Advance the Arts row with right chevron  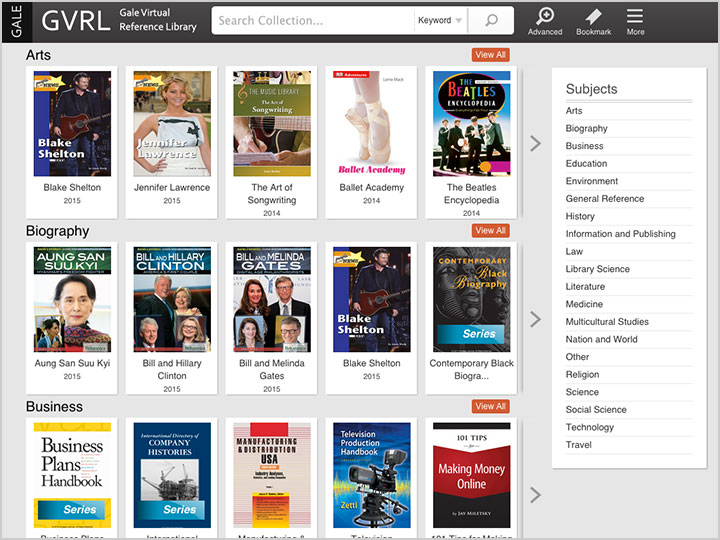tap(535, 143)
